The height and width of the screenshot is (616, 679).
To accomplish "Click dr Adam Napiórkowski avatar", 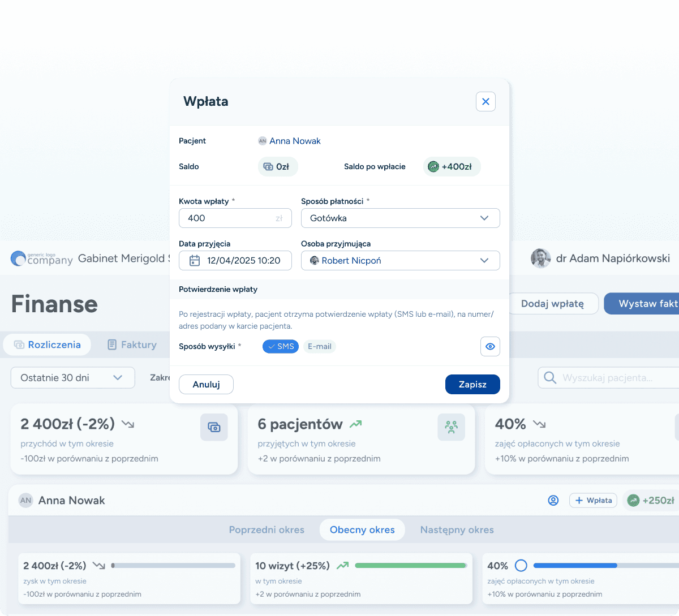I will point(540,259).
